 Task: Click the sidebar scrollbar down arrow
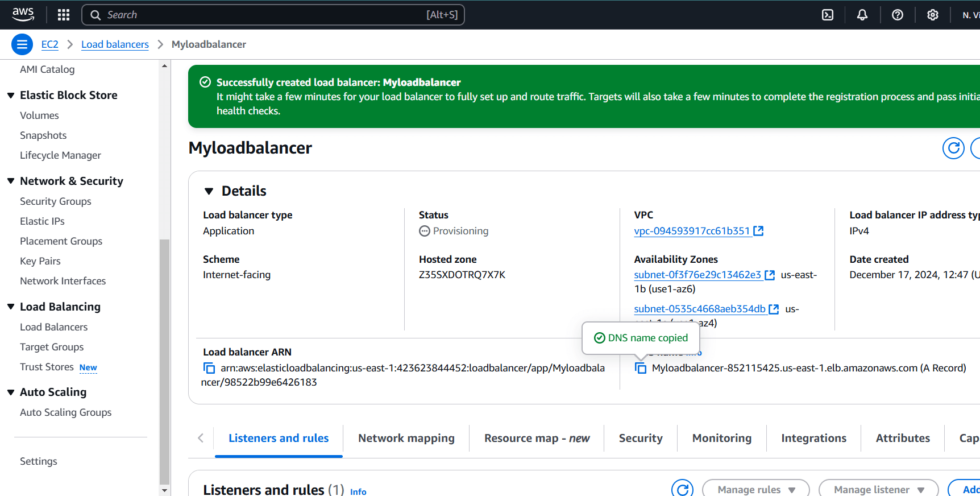coord(165,490)
